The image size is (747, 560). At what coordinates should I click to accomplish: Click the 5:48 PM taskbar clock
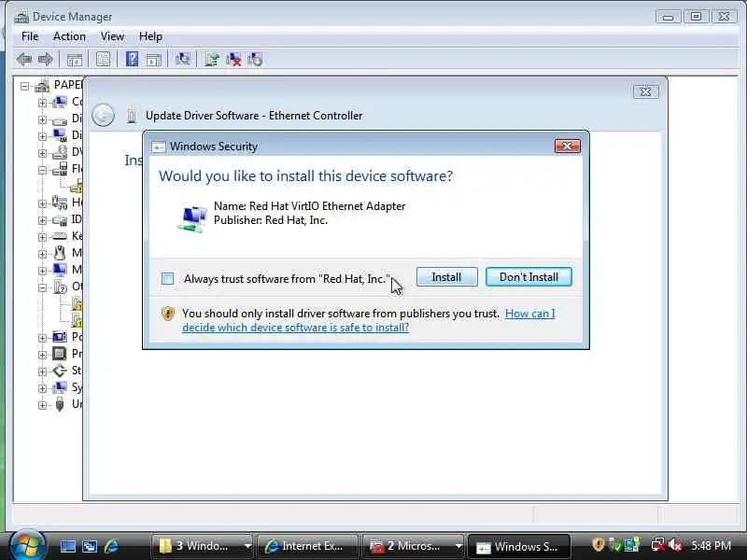[x=711, y=545]
